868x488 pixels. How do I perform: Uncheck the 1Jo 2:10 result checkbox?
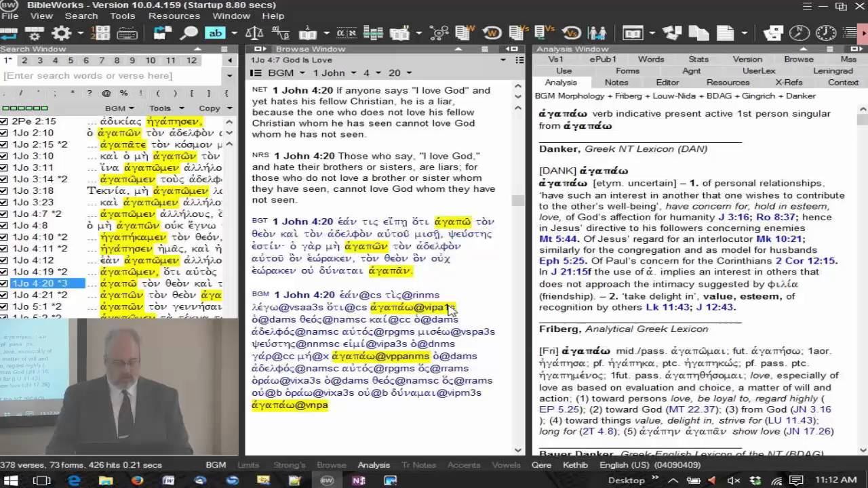(4, 133)
